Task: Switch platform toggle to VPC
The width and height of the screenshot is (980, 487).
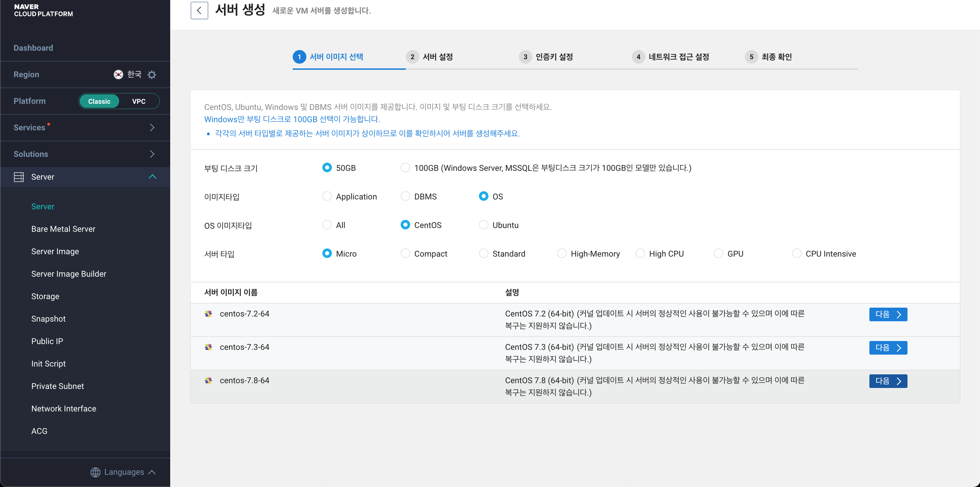Action: [x=139, y=101]
